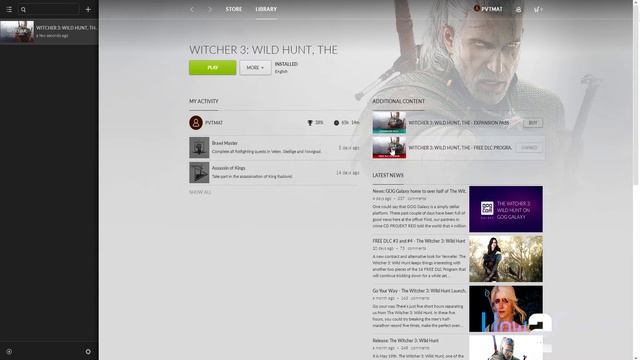Viewport: 640px width, 360px height.
Task: Open the Free DLC #3 and #4 news headline
Action: coord(419,241)
